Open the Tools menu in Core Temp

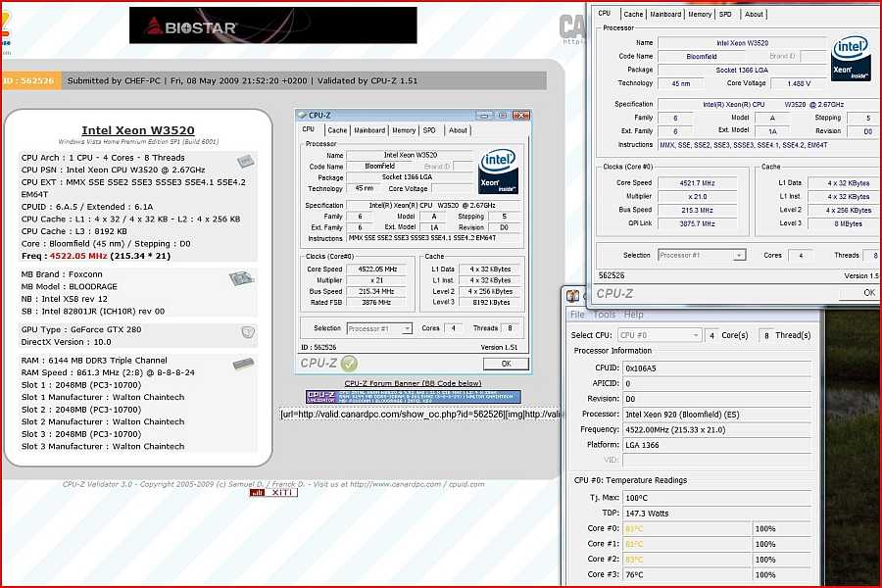[x=605, y=315]
